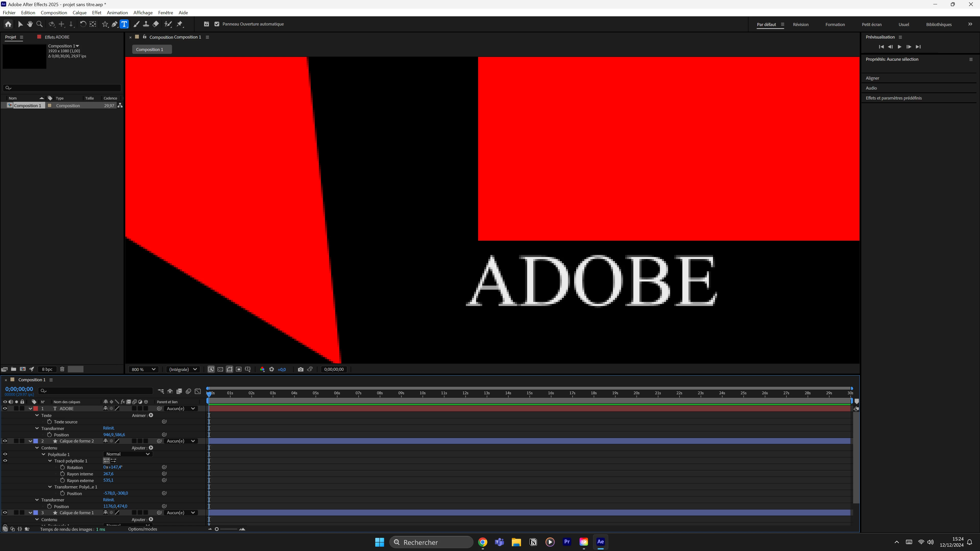980x551 pixels.
Task: Click Réinit. for ADOBE Transformer
Action: tap(108, 428)
